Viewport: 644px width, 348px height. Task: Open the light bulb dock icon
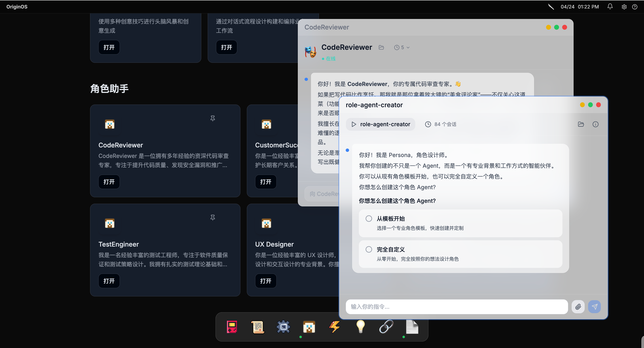[x=360, y=327]
